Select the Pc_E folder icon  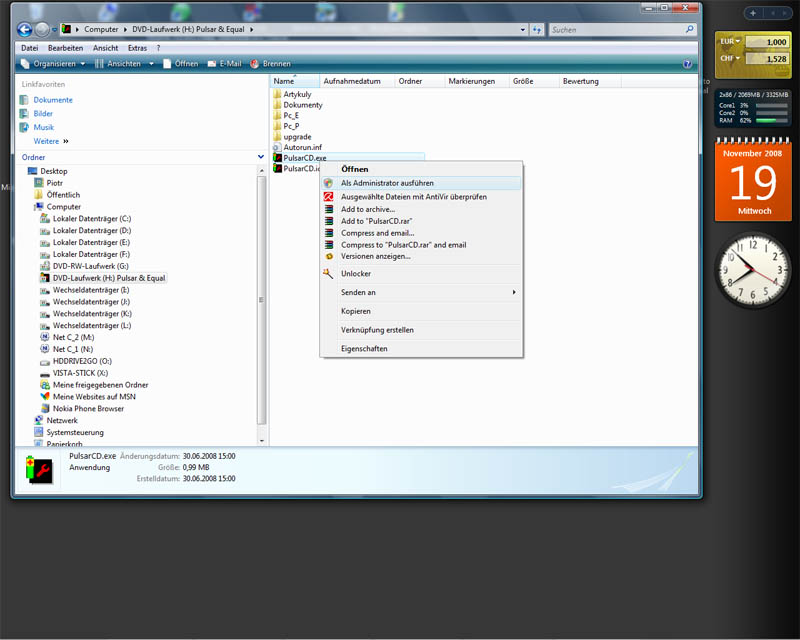278,115
